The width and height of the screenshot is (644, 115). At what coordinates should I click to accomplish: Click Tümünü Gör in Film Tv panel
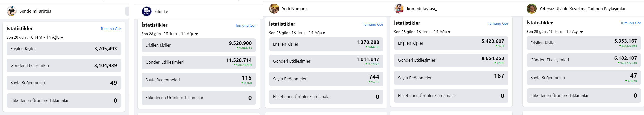245,25
